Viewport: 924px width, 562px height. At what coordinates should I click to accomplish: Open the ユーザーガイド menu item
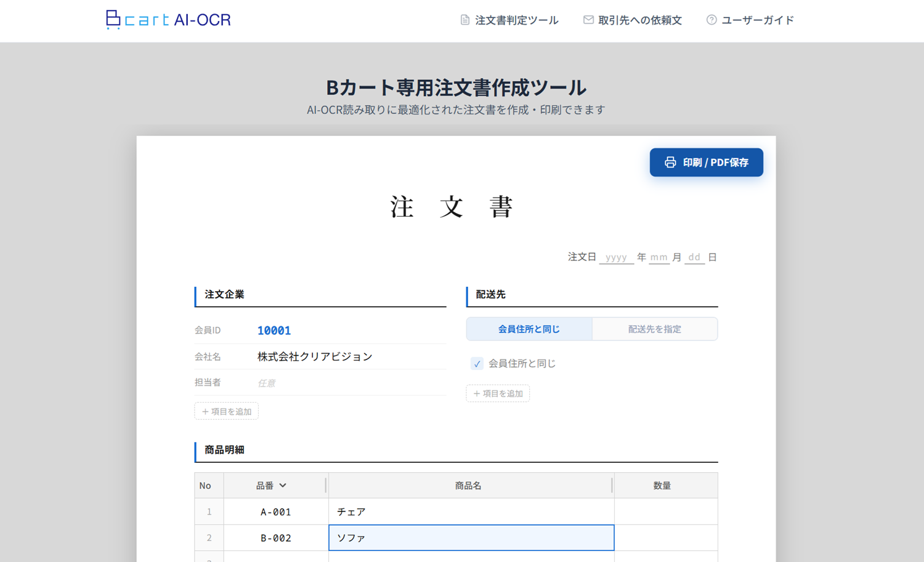(x=757, y=20)
